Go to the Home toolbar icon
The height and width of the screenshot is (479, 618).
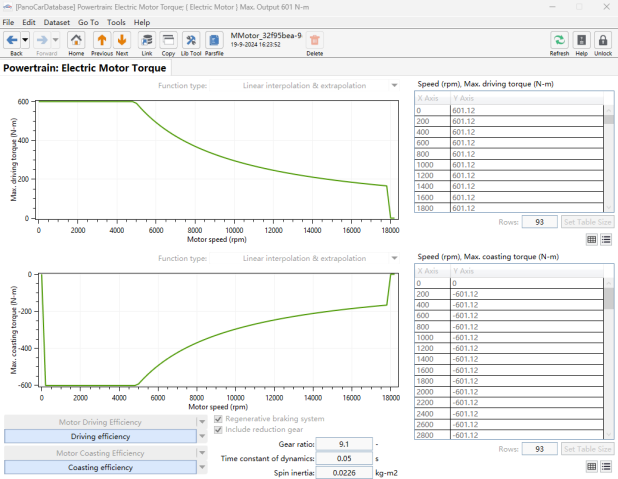pyautogui.click(x=76, y=40)
